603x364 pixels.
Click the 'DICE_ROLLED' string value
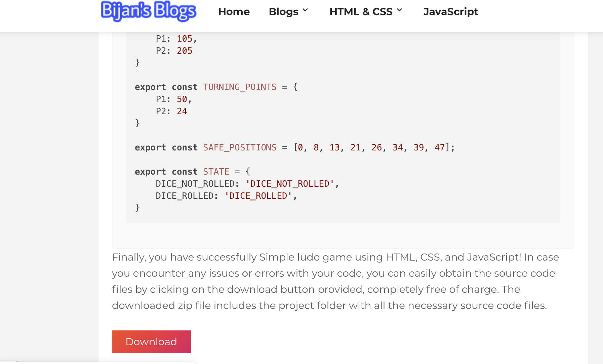(258, 196)
